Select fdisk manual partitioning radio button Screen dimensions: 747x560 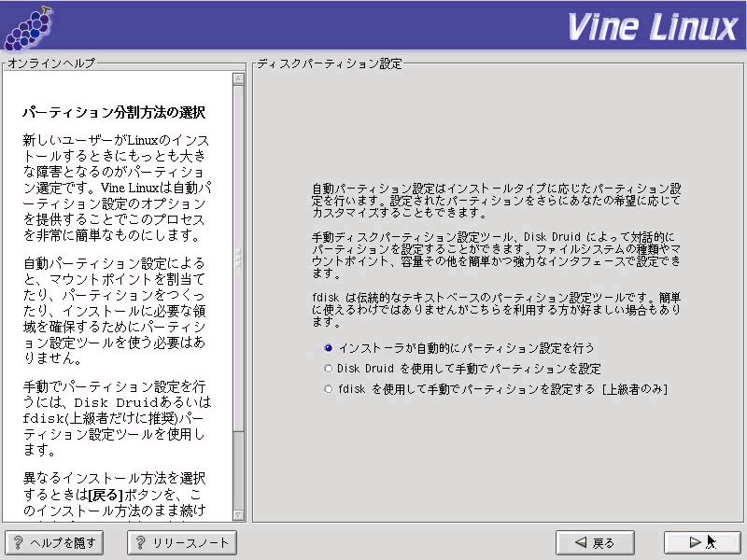[329, 389]
